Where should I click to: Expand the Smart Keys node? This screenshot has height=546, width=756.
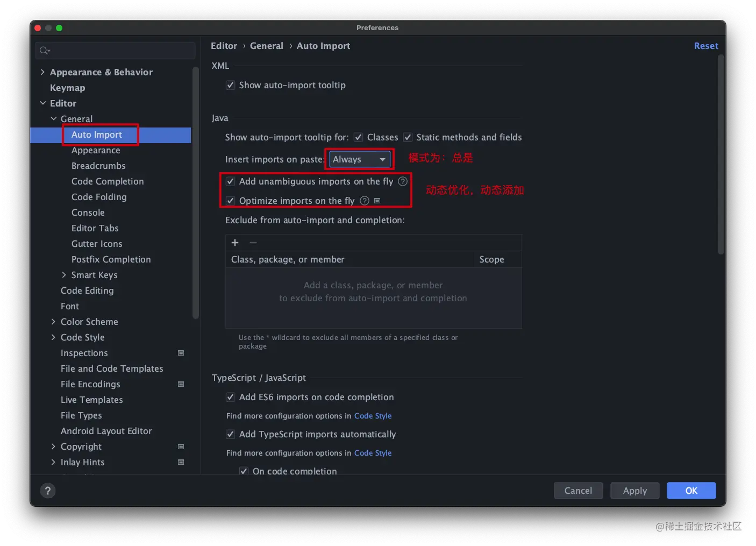64,275
